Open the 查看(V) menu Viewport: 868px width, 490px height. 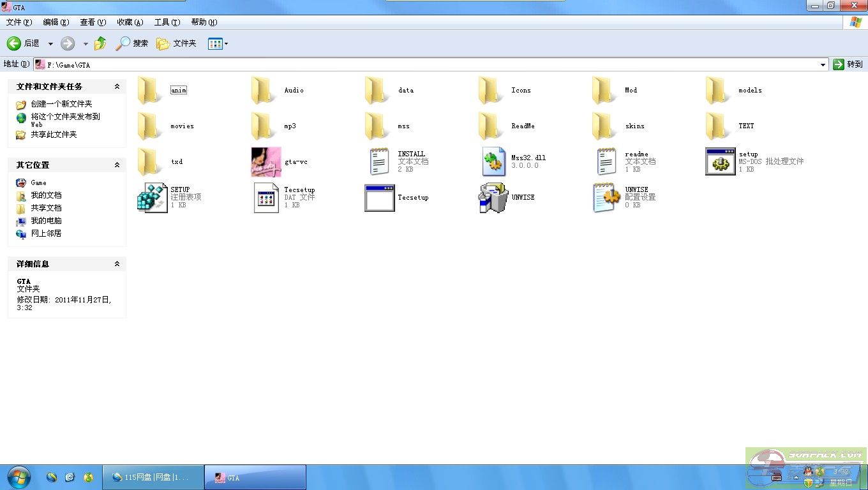click(x=93, y=22)
